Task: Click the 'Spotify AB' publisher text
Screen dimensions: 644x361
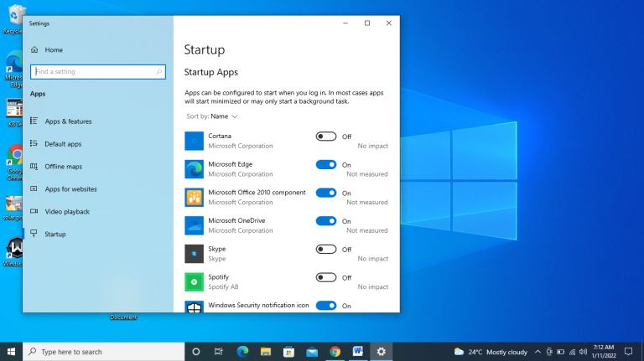Action: pyautogui.click(x=223, y=286)
